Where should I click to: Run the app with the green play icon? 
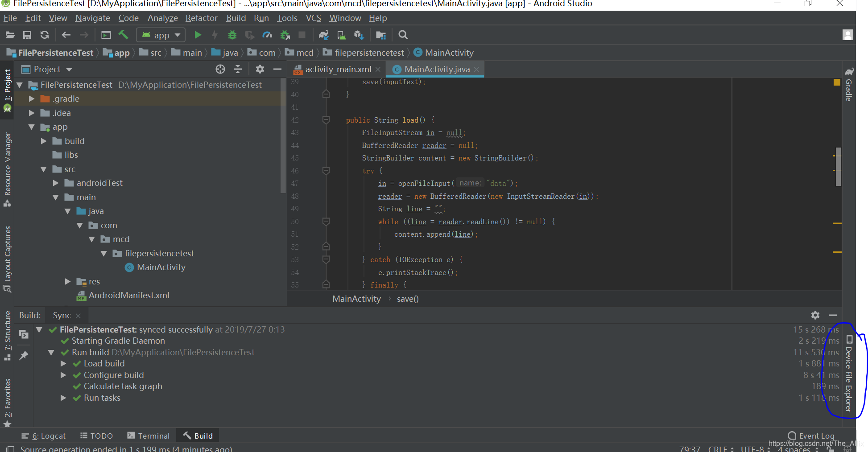pos(198,35)
